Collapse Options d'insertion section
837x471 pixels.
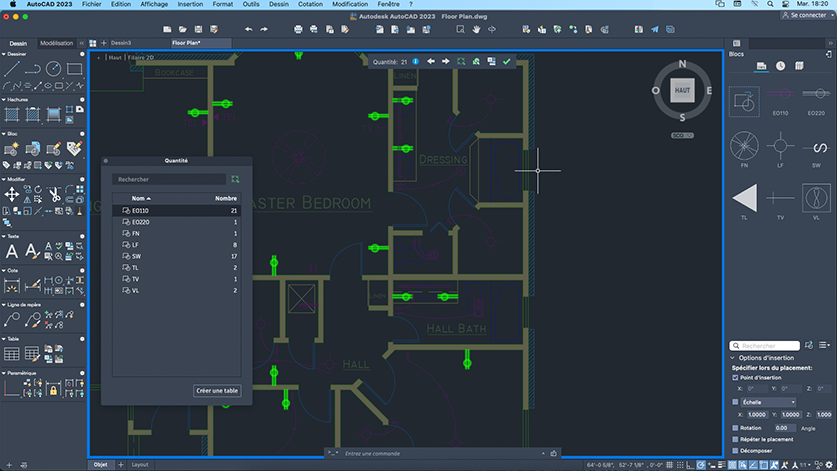(x=732, y=358)
